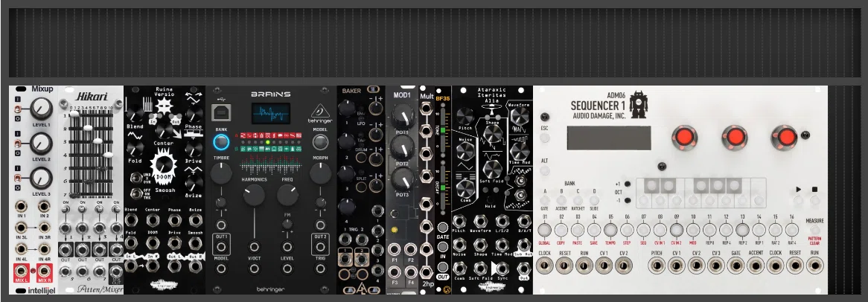Click the TRIG jack on Brains
Screen dimensions: 868x302
pyautogui.click(x=320, y=269)
